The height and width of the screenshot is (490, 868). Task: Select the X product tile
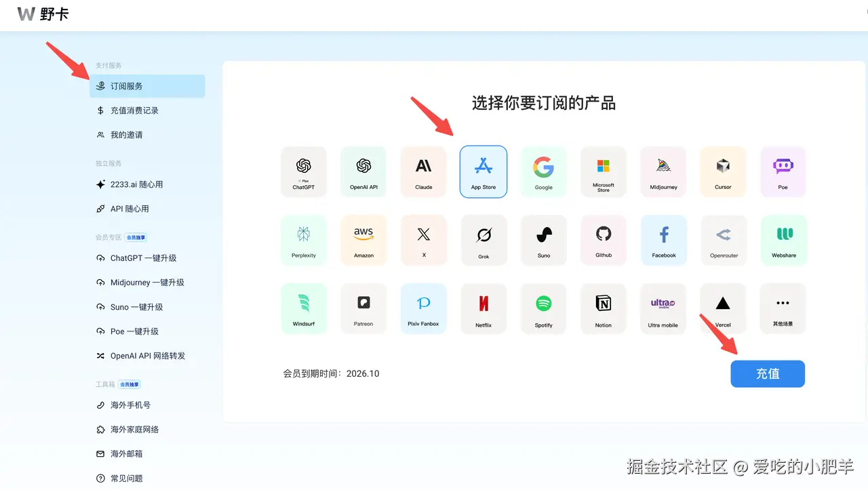pyautogui.click(x=424, y=240)
